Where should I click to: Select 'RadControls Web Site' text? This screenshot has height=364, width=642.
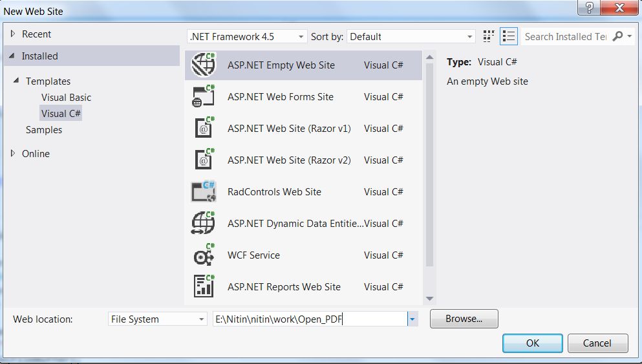[274, 191]
